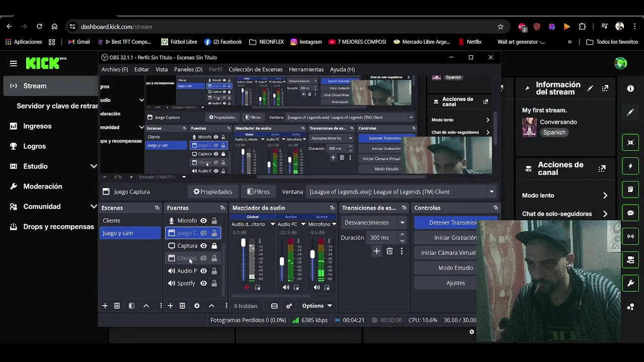The image size is (644, 362).
Task: Open scene filters in the Escenas toolbar
Action: coord(131,306)
